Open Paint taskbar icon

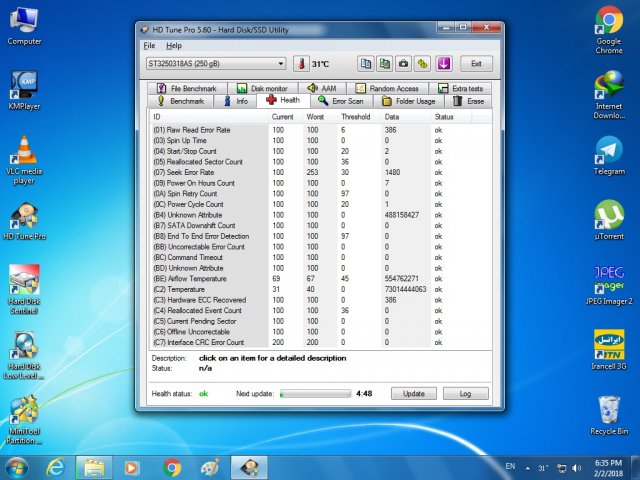coord(210,468)
